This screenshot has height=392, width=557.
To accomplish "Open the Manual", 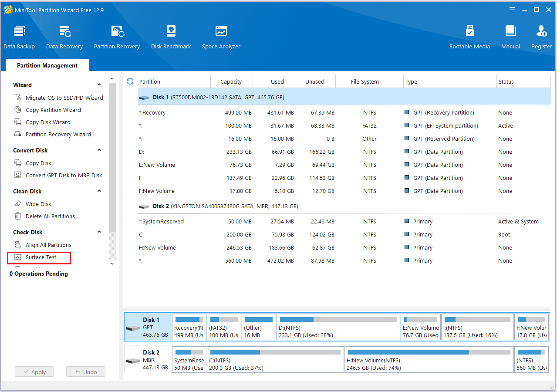I will pyautogui.click(x=510, y=37).
